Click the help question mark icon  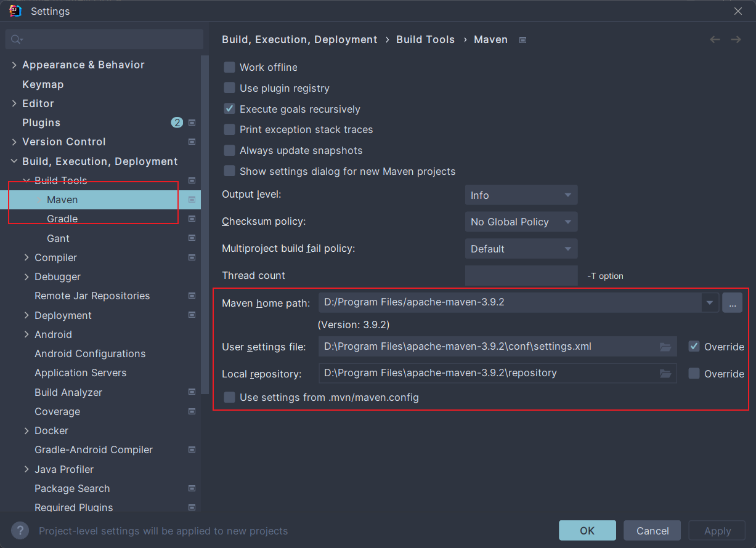20,531
